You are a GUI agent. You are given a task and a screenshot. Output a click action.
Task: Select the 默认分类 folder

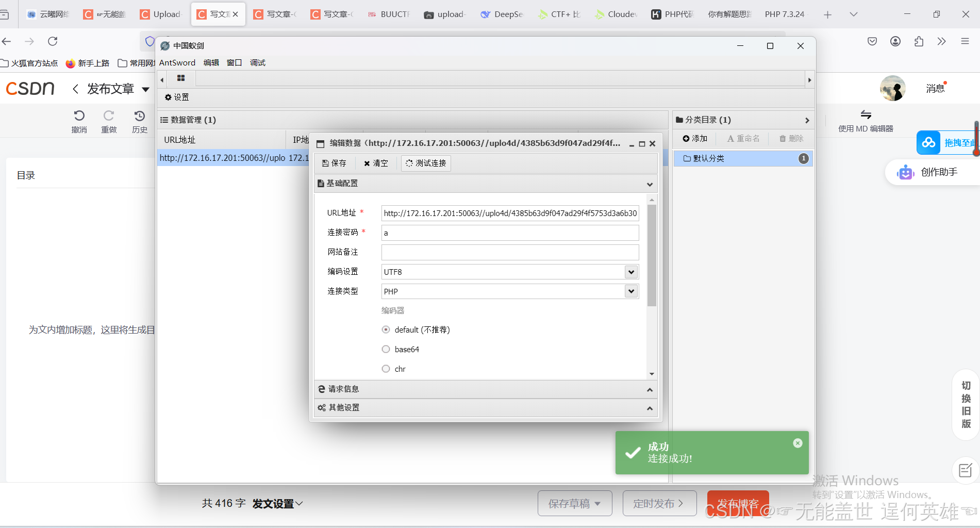(743, 158)
